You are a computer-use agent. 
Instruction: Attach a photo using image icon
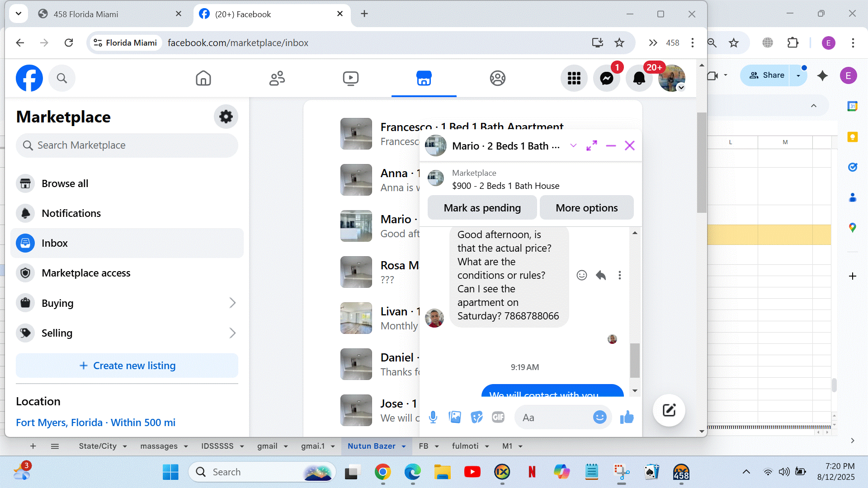coord(454,417)
